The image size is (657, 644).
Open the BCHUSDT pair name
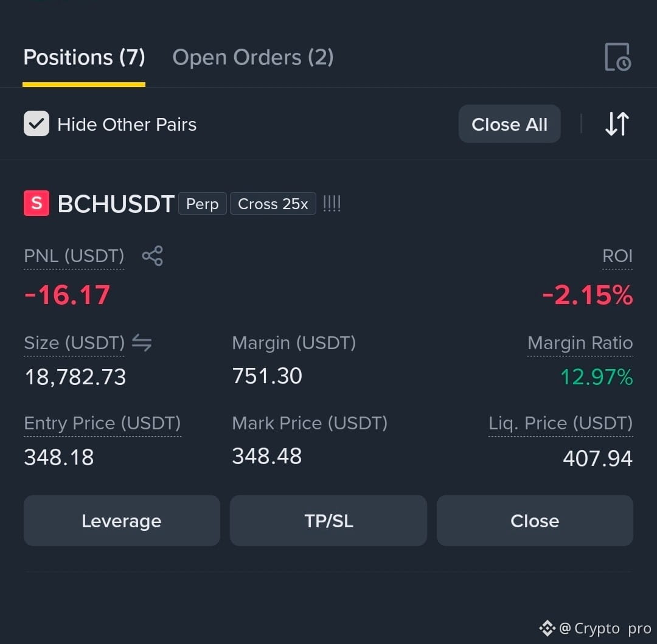click(x=116, y=204)
